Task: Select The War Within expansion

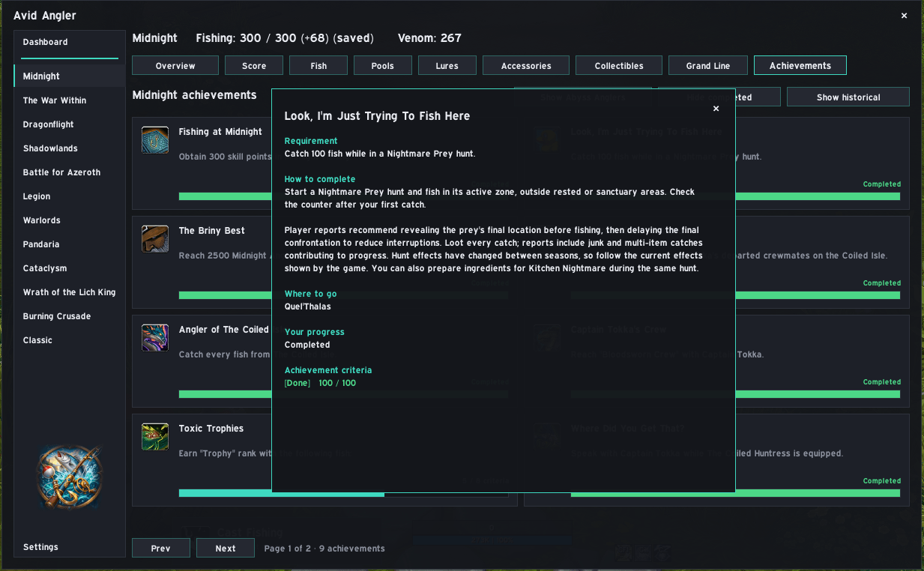Action: [70, 100]
